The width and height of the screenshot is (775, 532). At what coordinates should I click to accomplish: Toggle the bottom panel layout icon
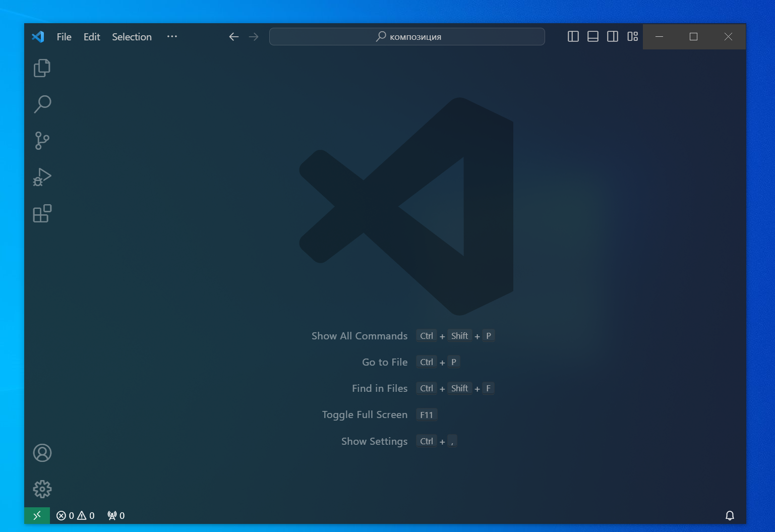click(x=593, y=37)
